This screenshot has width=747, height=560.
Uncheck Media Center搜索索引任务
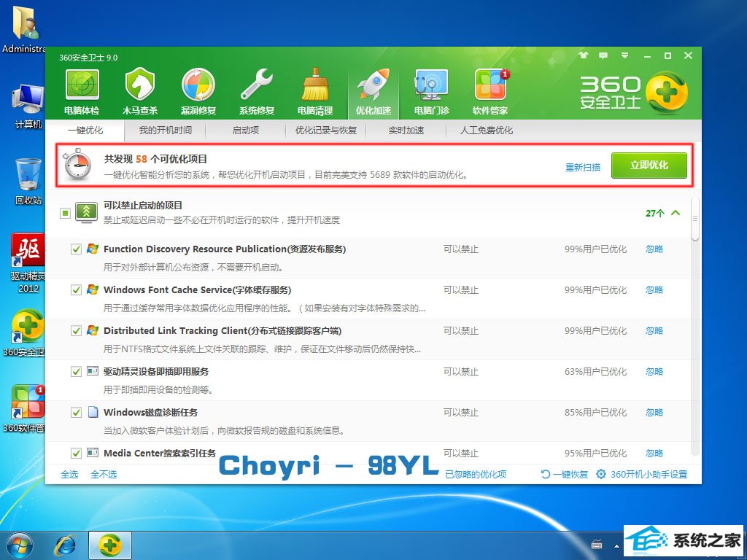click(76, 453)
